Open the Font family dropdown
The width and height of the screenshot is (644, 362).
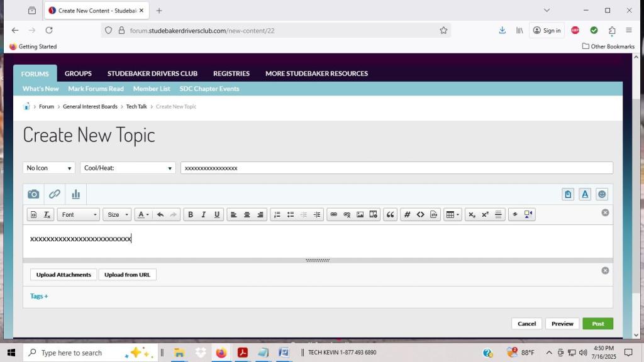78,214
